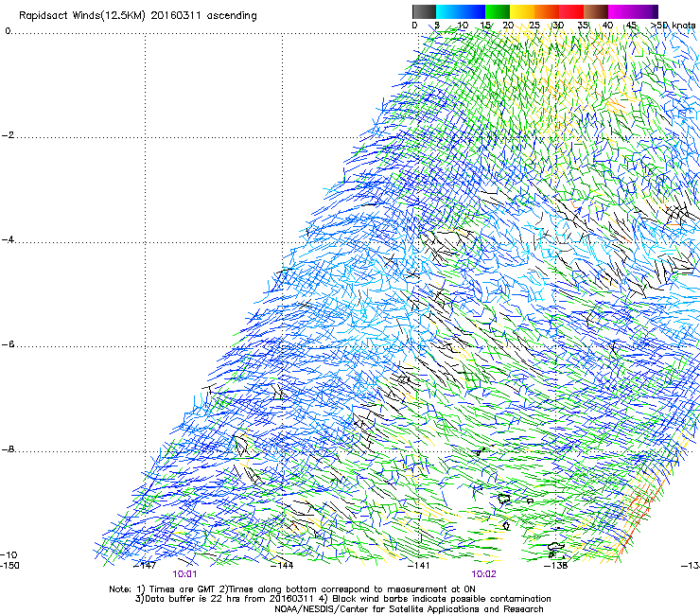This screenshot has height=615, width=700.
Task: Click the legend tick label '25'
Action: tap(534, 26)
